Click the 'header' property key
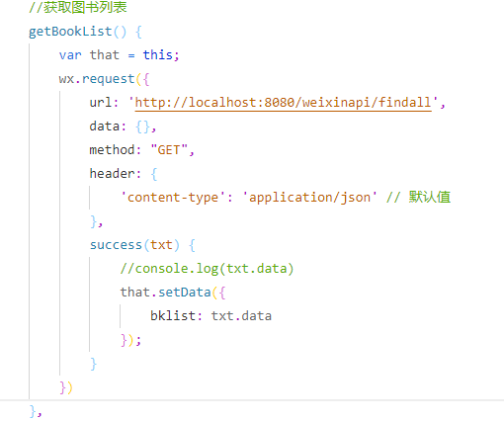504x421 pixels. 112,173
